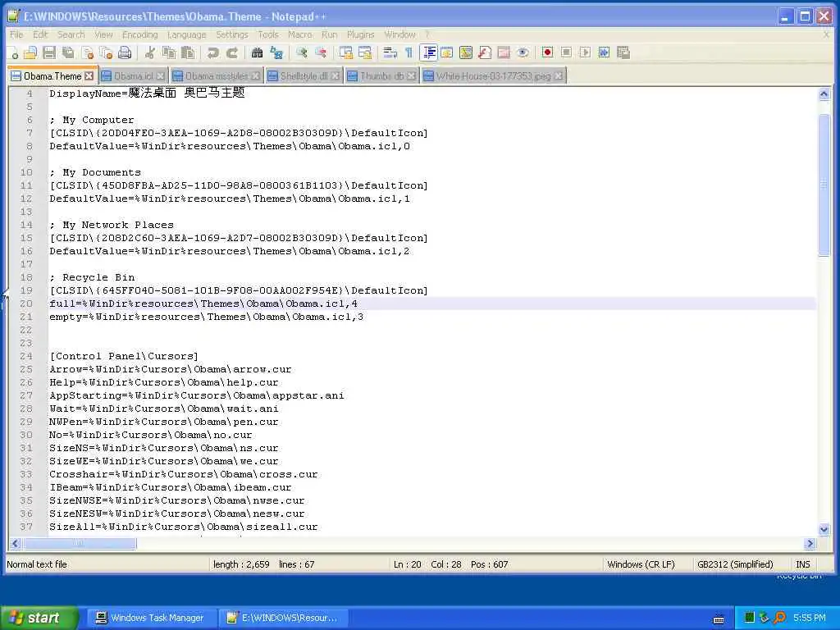Viewport: 840px width, 630px height.
Task: Open the File menu
Action: 16,34
